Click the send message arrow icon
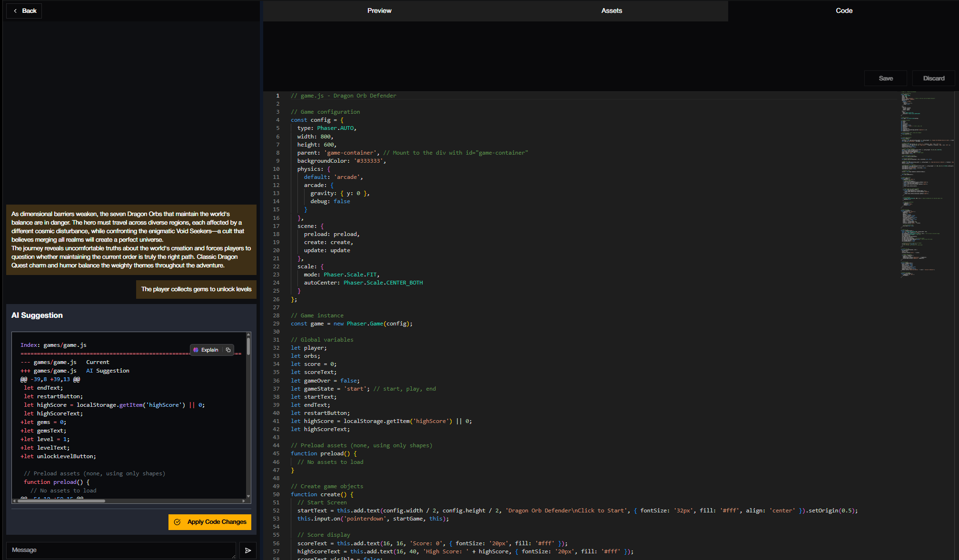This screenshot has width=959, height=560. coord(248,550)
